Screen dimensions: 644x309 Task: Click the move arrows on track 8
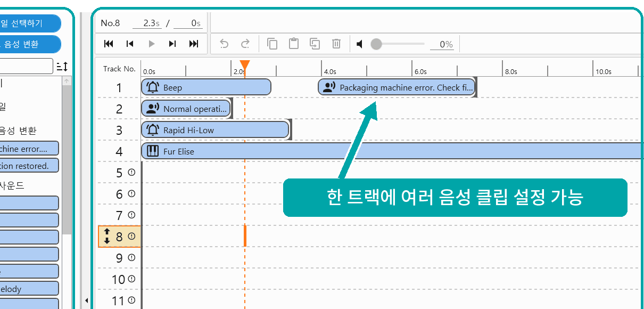(x=107, y=236)
